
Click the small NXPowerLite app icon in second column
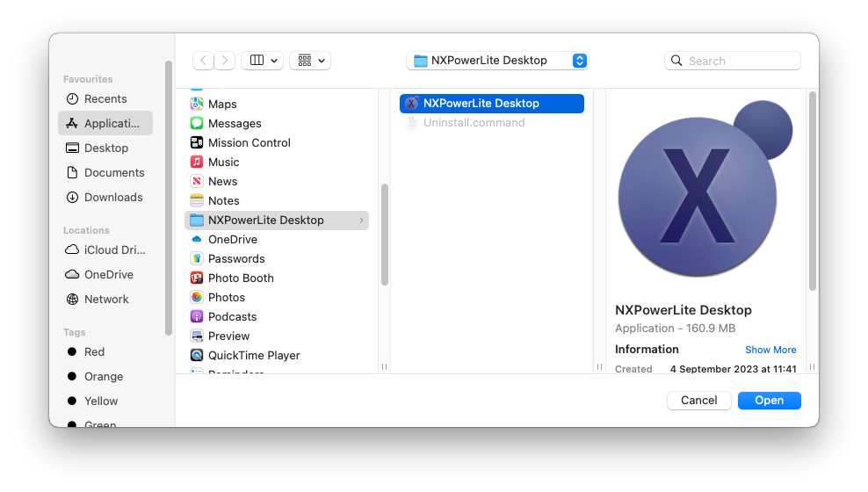(x=411, y=104)
